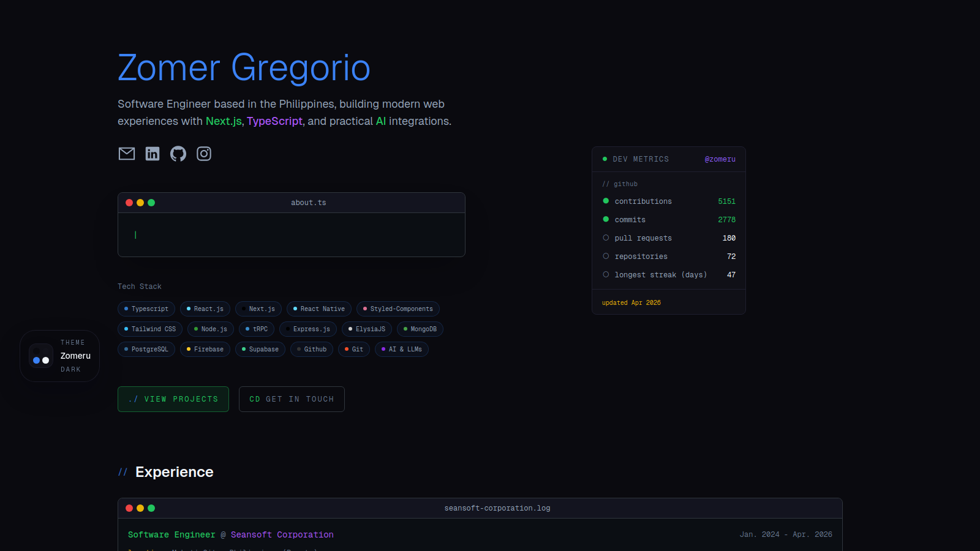Image resolution: width=980 pixels, height=551 pixels.
Task: Click the Tailwind CSS tech stack tag
Action: tap(150, 329)
